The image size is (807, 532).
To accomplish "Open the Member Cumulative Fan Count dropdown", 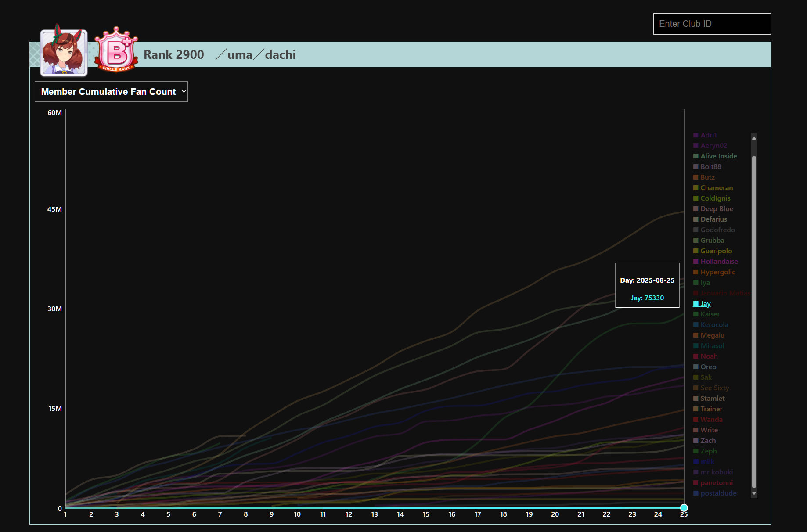I will [x=111, y=92].
